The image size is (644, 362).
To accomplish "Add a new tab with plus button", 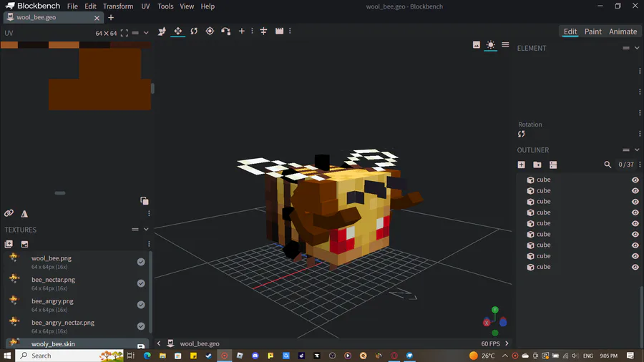I will pos(111,18).
